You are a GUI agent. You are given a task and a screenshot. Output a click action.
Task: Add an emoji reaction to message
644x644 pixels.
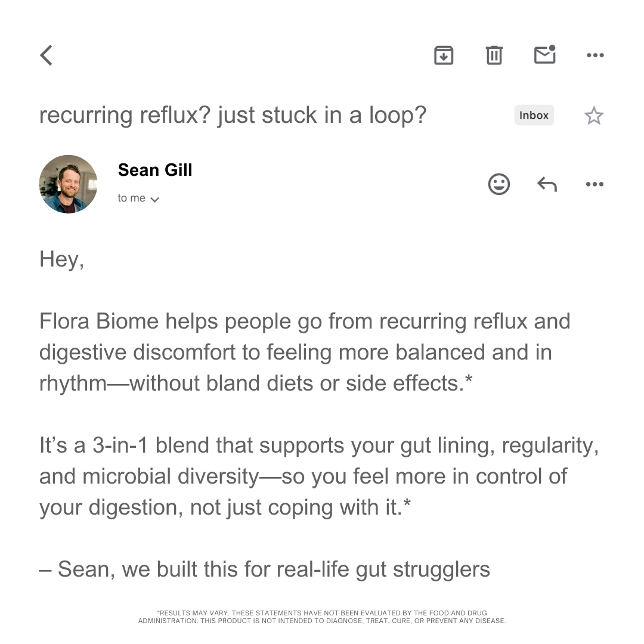499,184
